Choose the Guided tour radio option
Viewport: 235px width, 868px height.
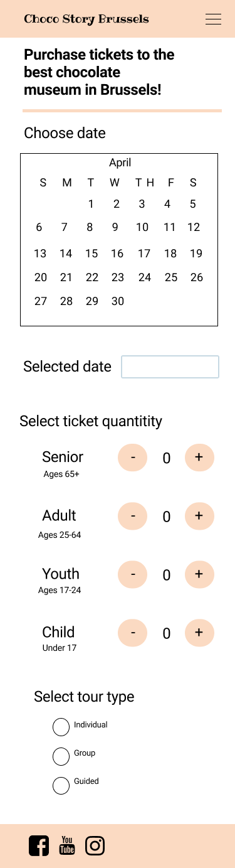point(61,785)
